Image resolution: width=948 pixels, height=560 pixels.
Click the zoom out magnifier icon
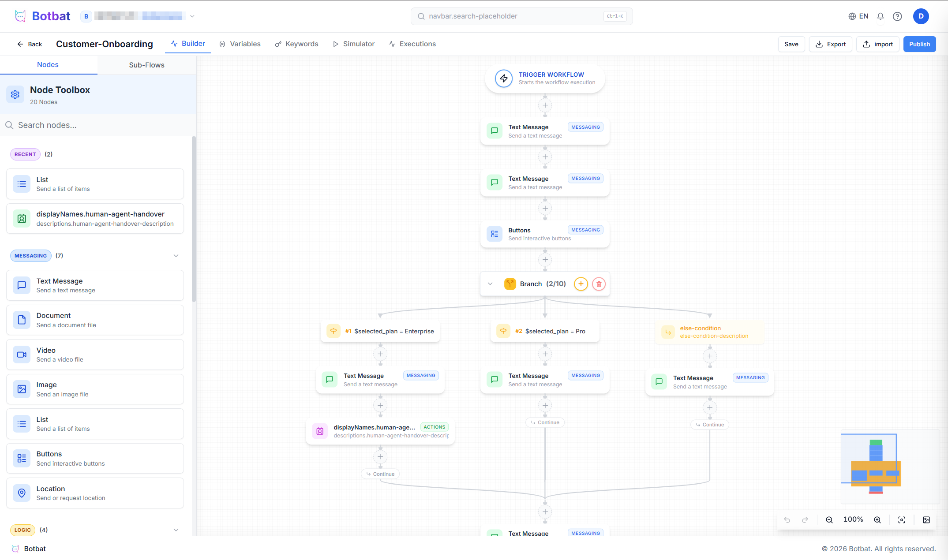pyautogui.click(x=829, y=520)
